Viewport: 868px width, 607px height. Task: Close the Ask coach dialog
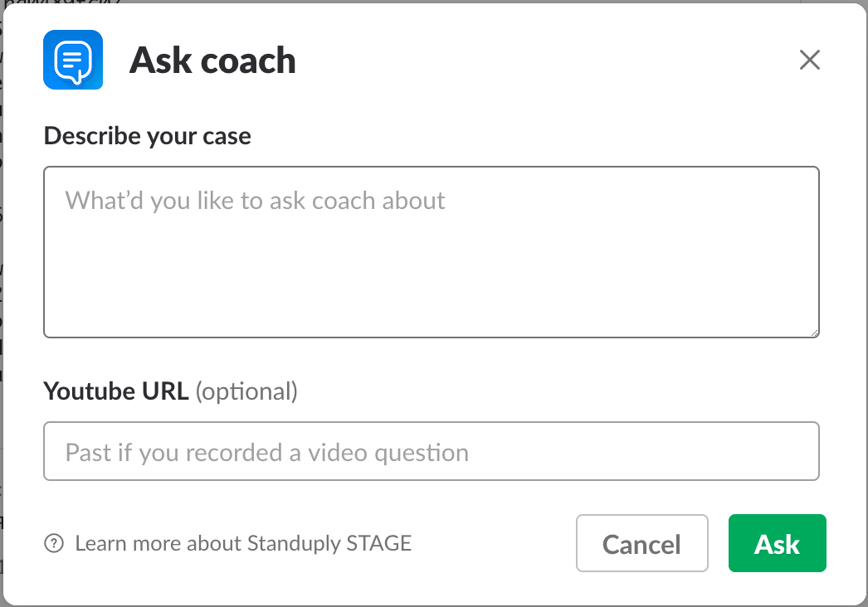809,60
